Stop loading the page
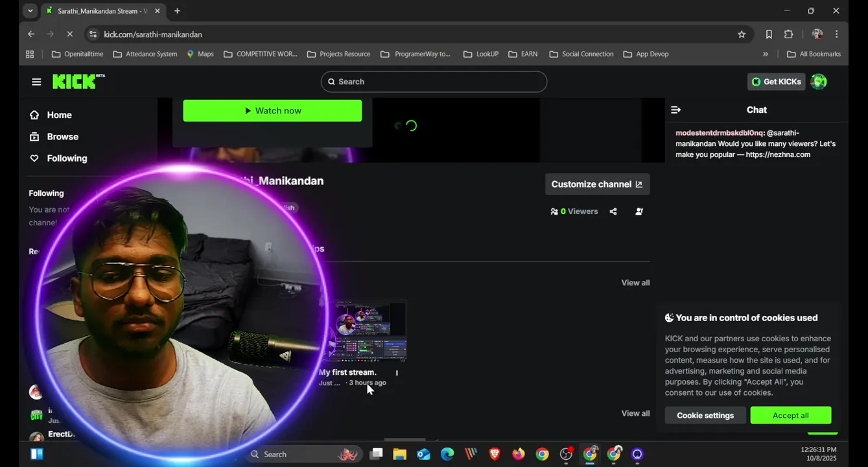Screen dimensions: 868x467 pos(70,34)
